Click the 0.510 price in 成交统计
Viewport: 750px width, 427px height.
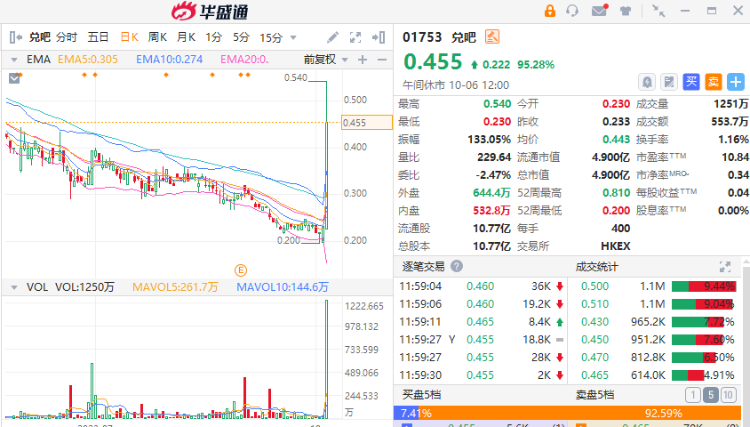tap(595, 304)
